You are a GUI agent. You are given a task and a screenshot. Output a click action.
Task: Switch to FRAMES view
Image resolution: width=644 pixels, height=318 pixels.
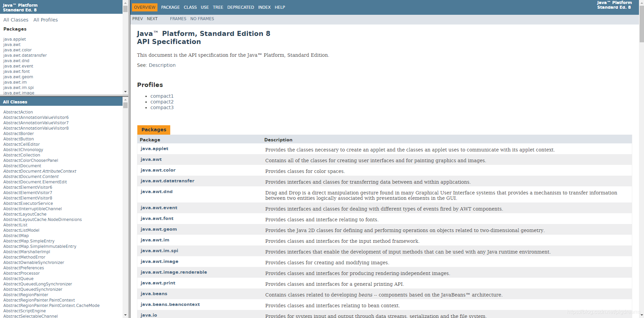[178, 19]
